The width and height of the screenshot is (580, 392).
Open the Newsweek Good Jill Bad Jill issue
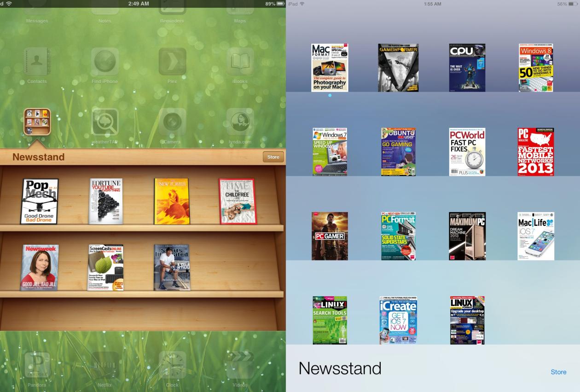[40, 268]
